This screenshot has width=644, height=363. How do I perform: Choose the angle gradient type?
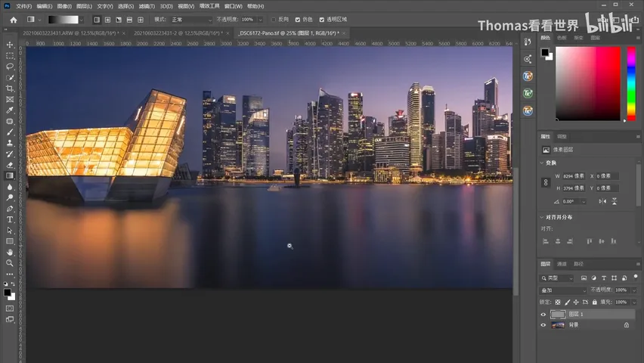119,20
